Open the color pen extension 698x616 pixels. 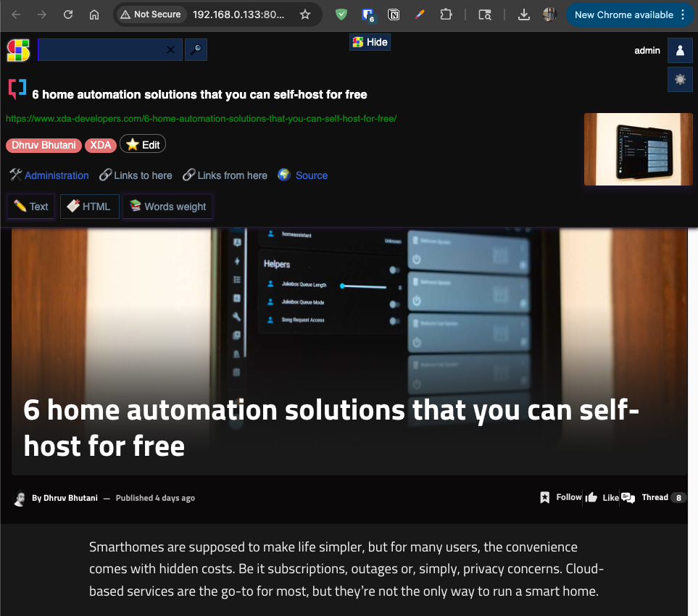420,14
